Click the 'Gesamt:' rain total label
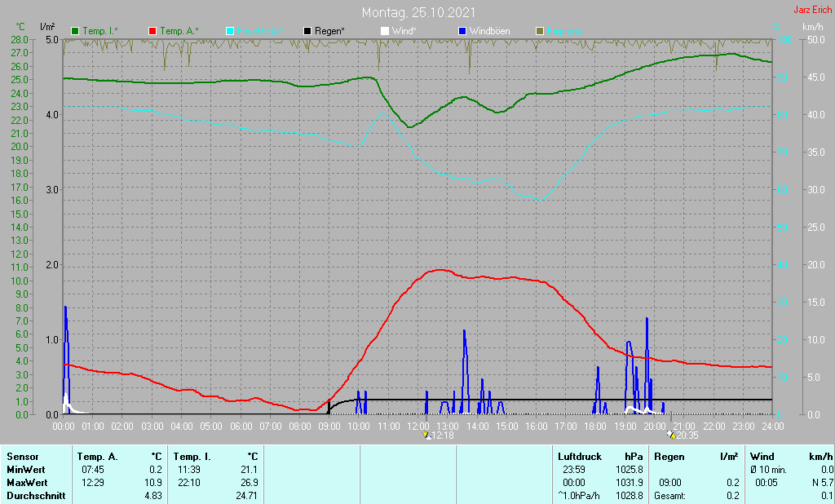The height and width of the screenshot is (504, 835). [x=670, y=496]
